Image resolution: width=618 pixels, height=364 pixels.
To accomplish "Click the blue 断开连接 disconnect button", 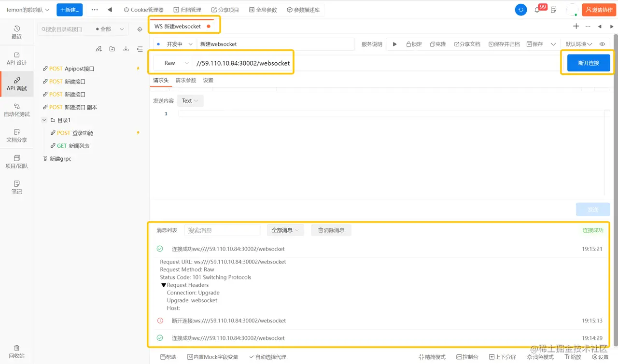I will [589, 63].
